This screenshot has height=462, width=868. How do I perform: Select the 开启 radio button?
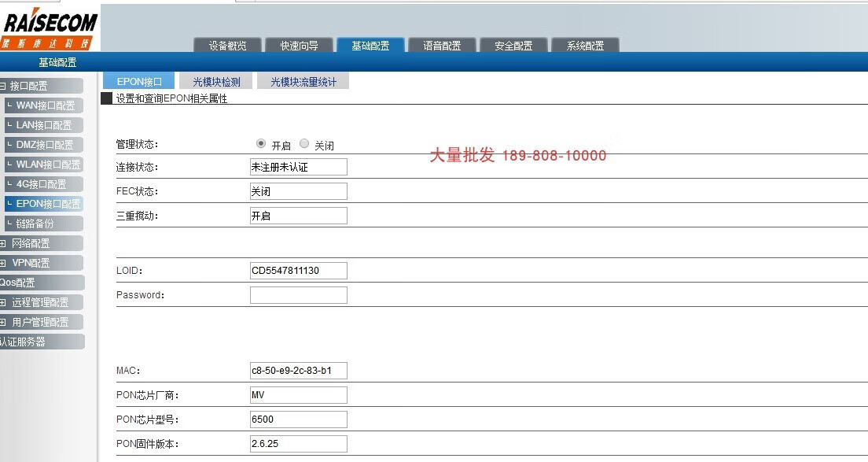pyautogui.click(x=261, y=144)
